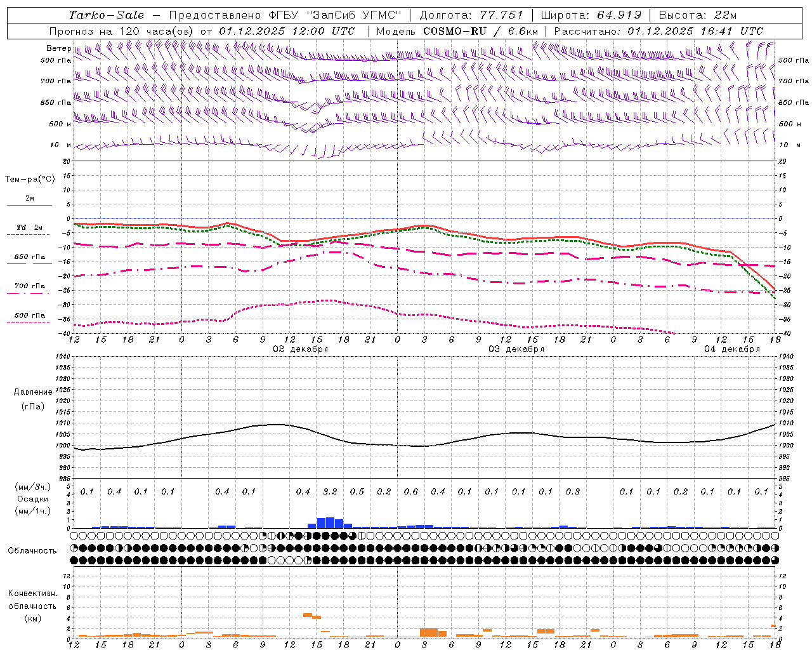Viewport: 812px width, 650px height.
Task: Click the Осадки precipitation label
Action: [x=32, y=499]
